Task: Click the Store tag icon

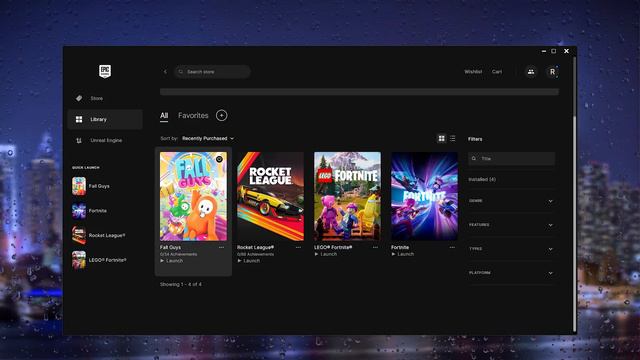Action: point(79,98)
